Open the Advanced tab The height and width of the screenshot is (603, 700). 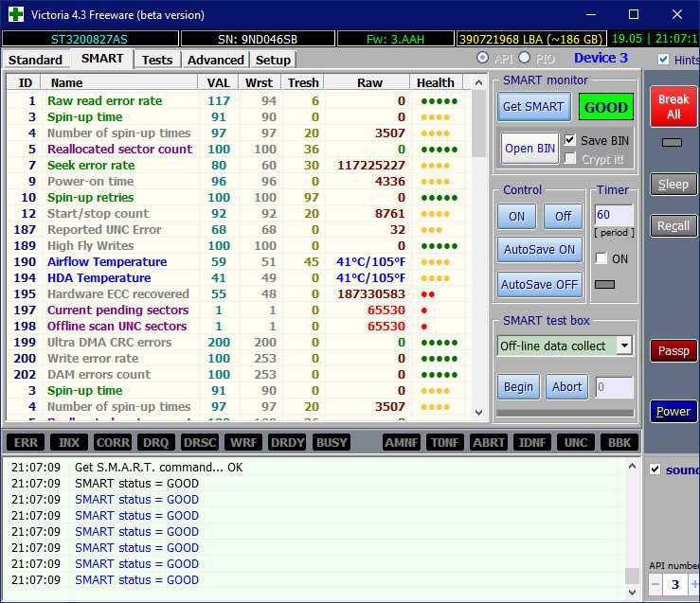tap(216, 60)
